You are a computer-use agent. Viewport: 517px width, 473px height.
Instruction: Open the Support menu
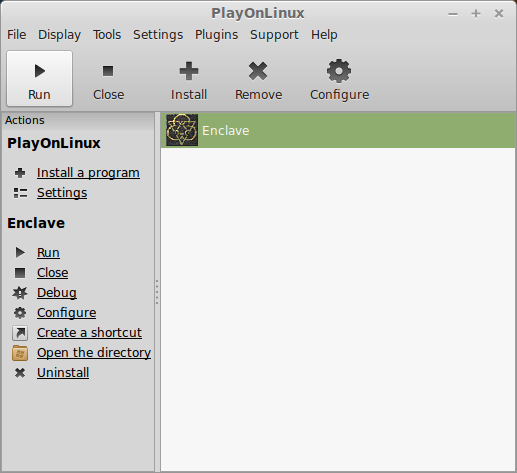click(x=274, y=35)
